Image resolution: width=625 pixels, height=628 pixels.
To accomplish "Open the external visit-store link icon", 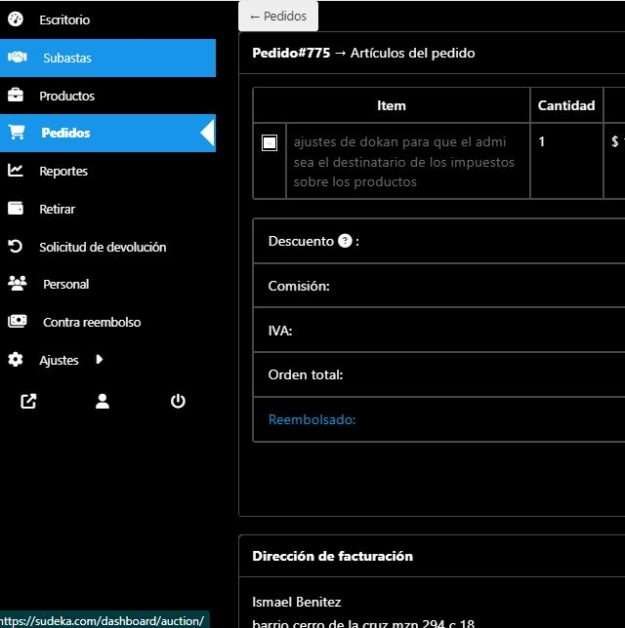I will point(28,401).
